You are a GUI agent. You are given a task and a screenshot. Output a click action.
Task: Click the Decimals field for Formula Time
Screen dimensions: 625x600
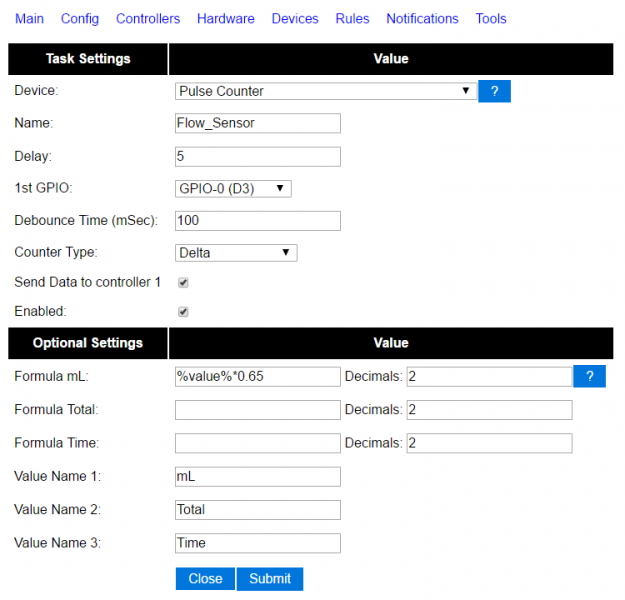489,443
